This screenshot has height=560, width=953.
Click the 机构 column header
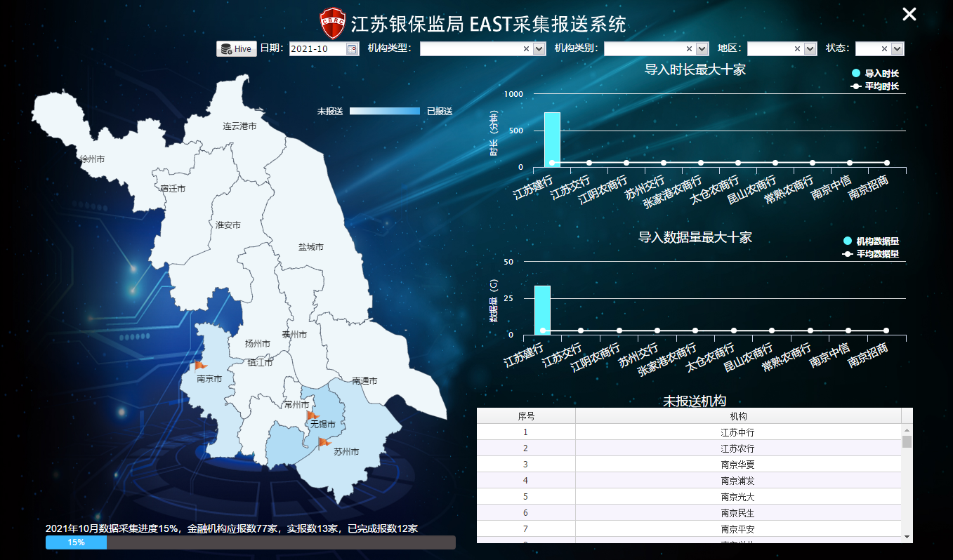(738, 416)
